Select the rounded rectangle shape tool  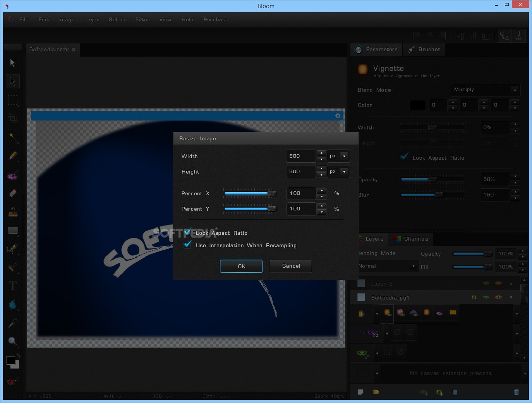tap(13, 230)
